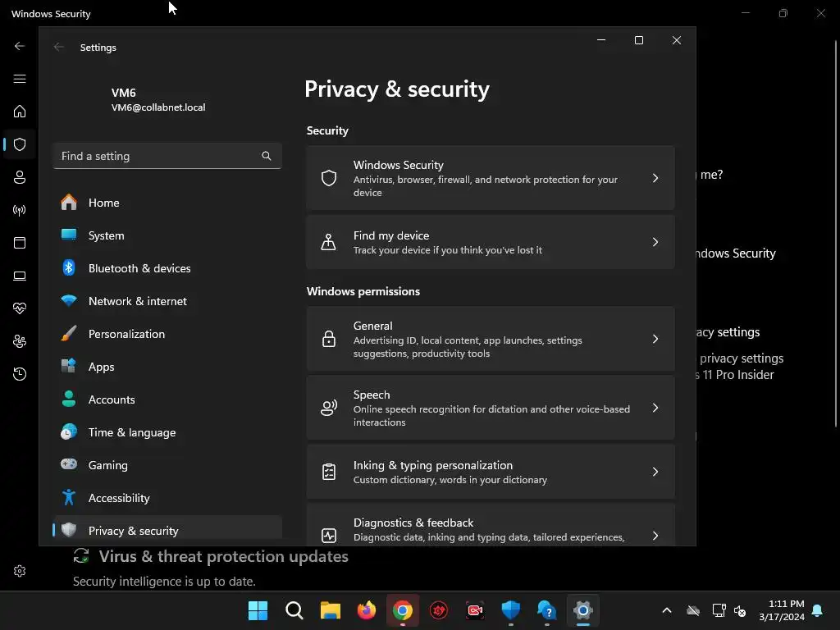Open Find my device card
The height and width of the screenshot is (630, 840).
(x=491, y=242)
